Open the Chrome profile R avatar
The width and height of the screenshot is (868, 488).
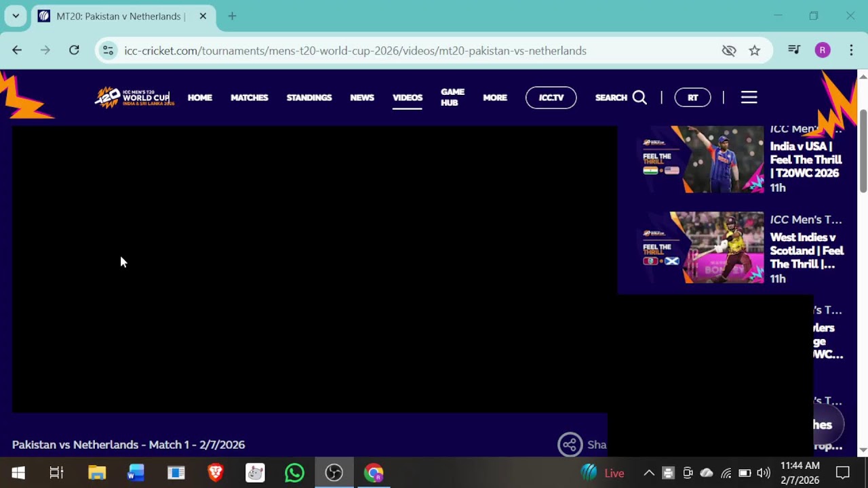tap(823, 50)
